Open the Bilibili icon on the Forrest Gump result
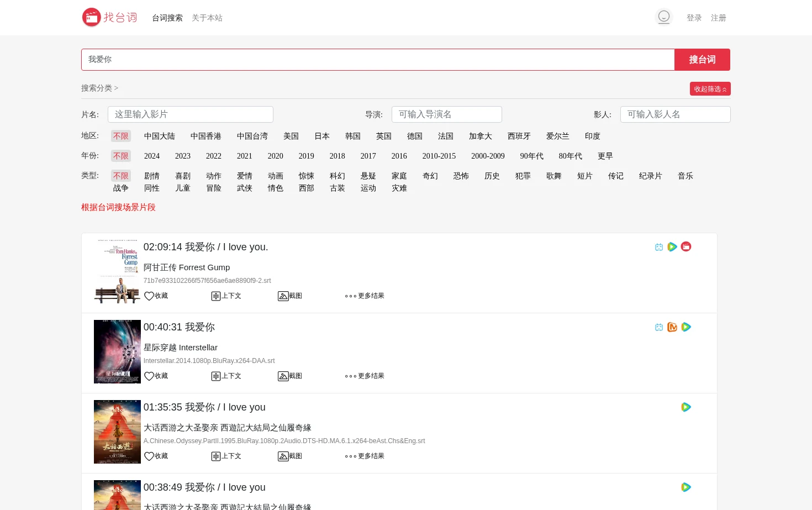 (659, 247)
